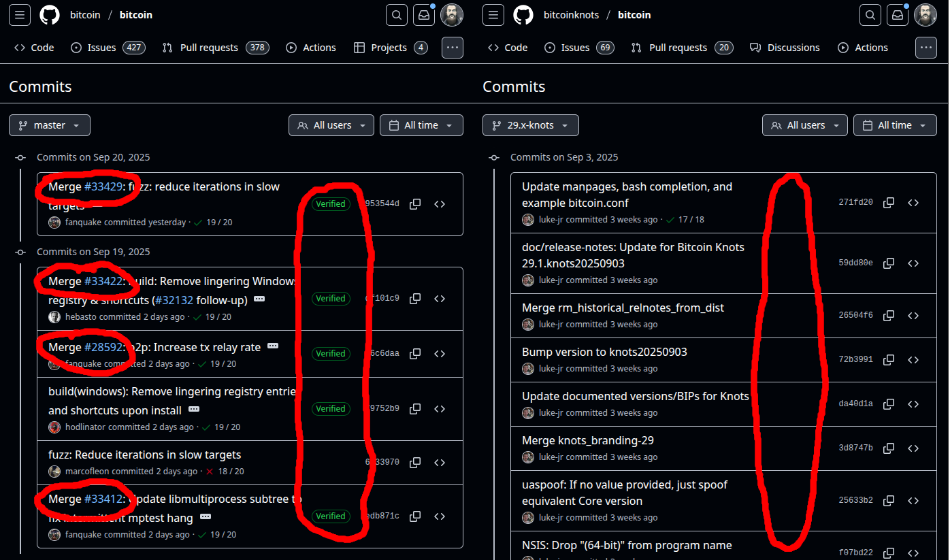Open referenced pull request #32132 link
This screenshot has width=950, height=560.
coord(174,300)
